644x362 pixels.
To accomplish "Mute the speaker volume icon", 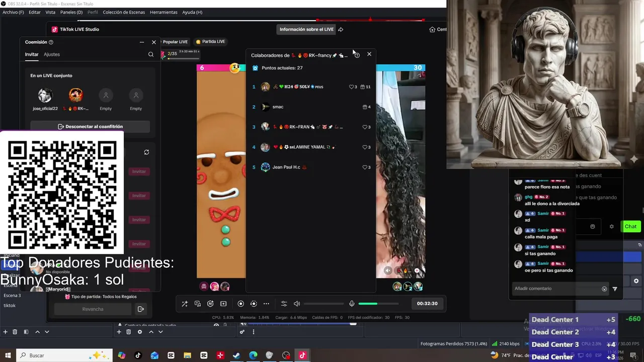I will coord(297,304).
